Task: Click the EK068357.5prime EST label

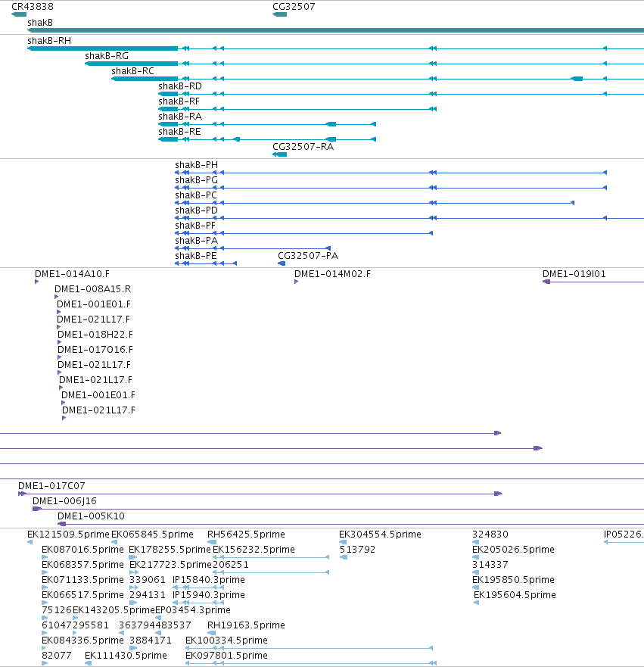Action: [x=83, y=565]
